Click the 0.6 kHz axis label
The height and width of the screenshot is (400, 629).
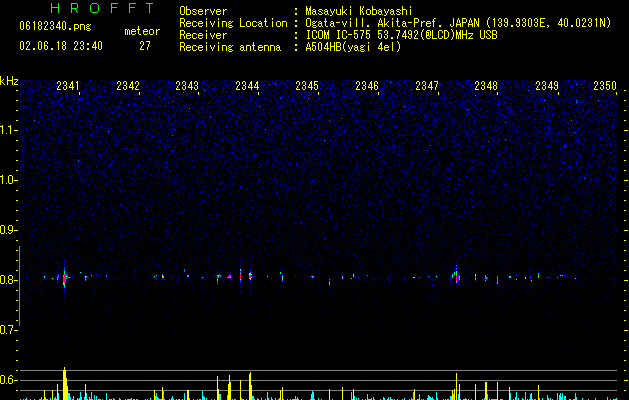pos(8,380)
